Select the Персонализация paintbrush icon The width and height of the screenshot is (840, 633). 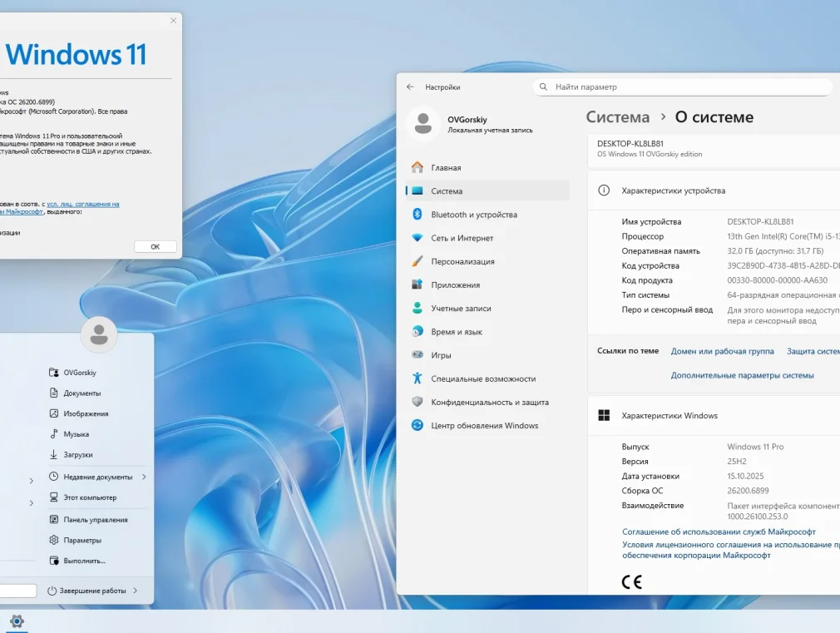click(x=418, y=261)
